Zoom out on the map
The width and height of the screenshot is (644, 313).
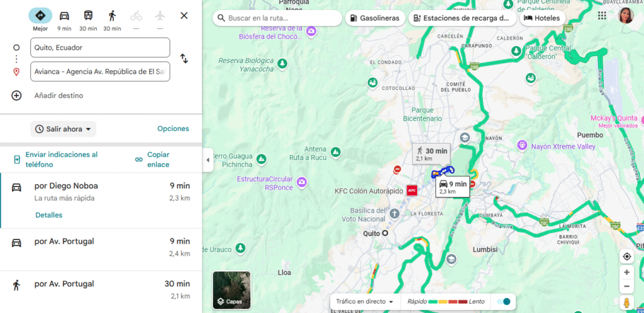coord(626,287)
